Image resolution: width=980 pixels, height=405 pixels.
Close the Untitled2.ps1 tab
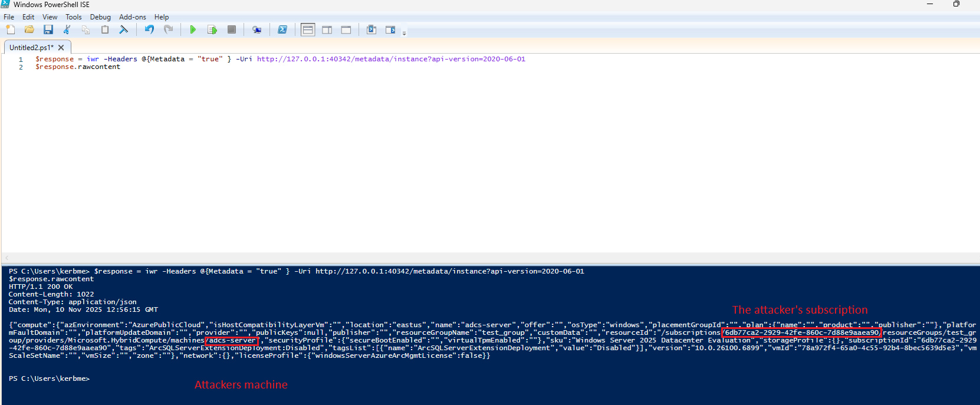[x=61, y=48]
